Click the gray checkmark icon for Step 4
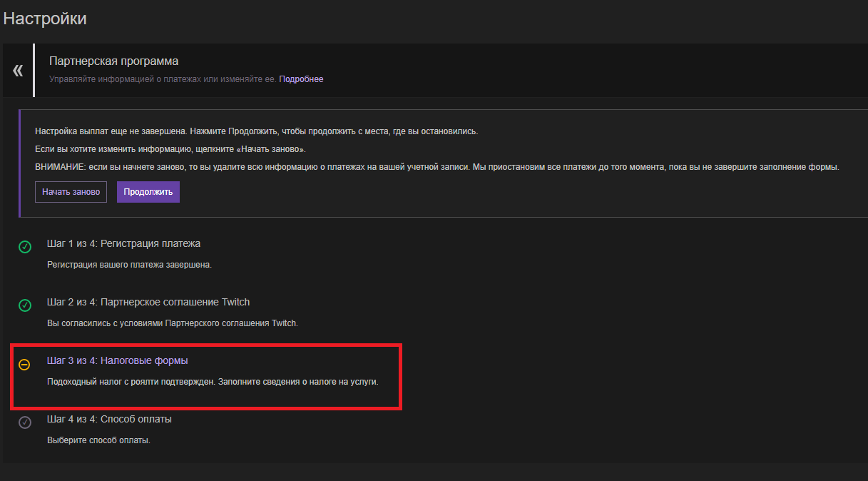868x481 pixels. [x=25, y=422]
